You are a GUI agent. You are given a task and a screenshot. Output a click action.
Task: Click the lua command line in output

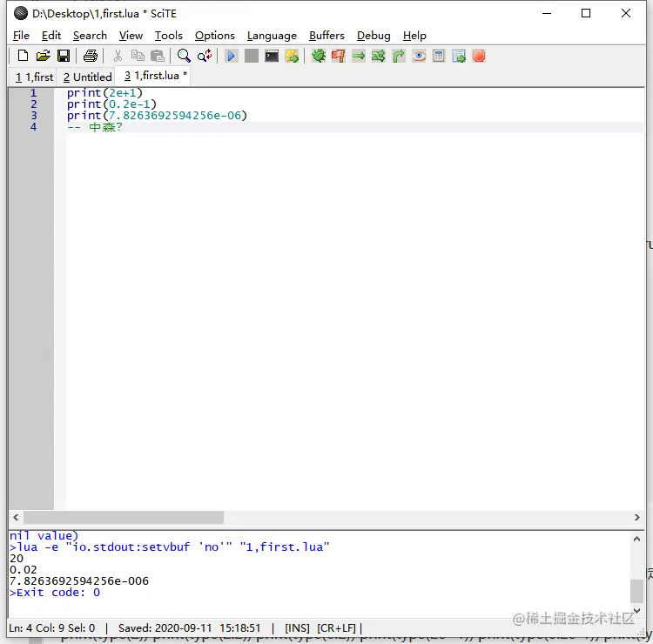coord(170,547)
